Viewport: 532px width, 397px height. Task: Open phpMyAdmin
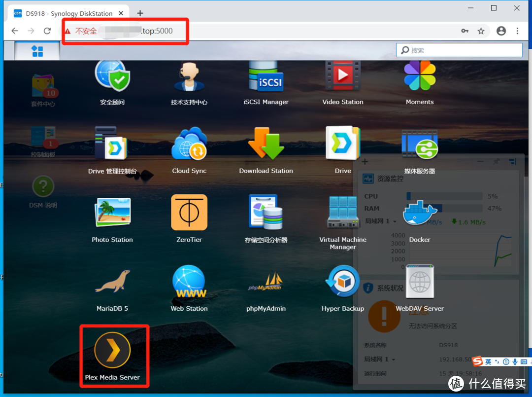tap(266, 282)
